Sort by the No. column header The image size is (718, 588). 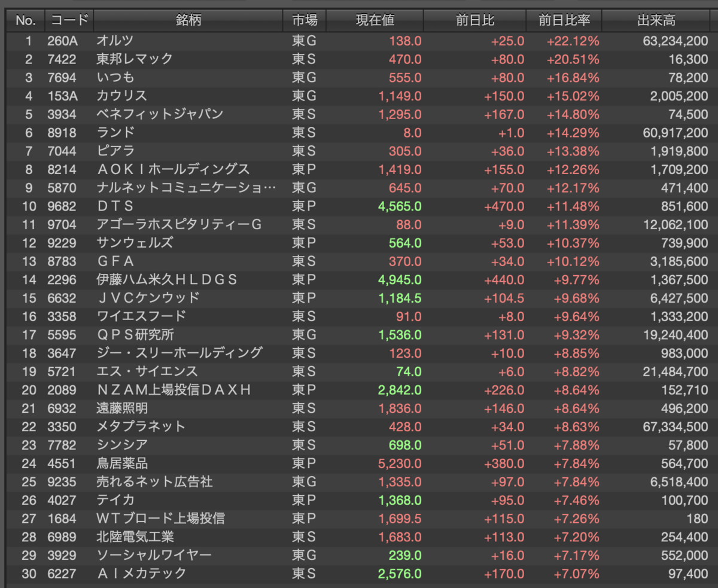26,20
